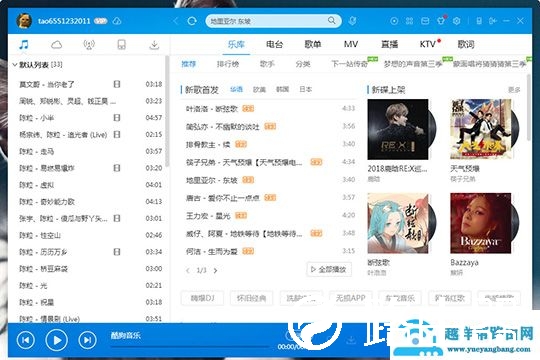Open the radio broadcast sidebar tab
The height and width of the screenshot is (360, 540).
[x=89, y=45]
